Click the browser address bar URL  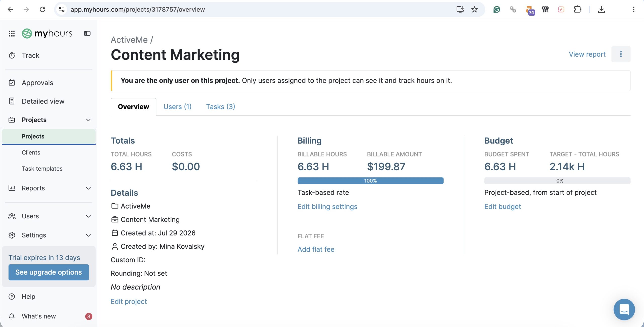138,10
